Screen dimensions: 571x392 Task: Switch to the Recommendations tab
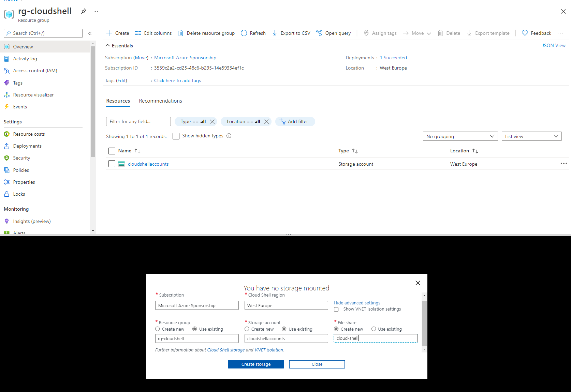click(x=160, y=101)
